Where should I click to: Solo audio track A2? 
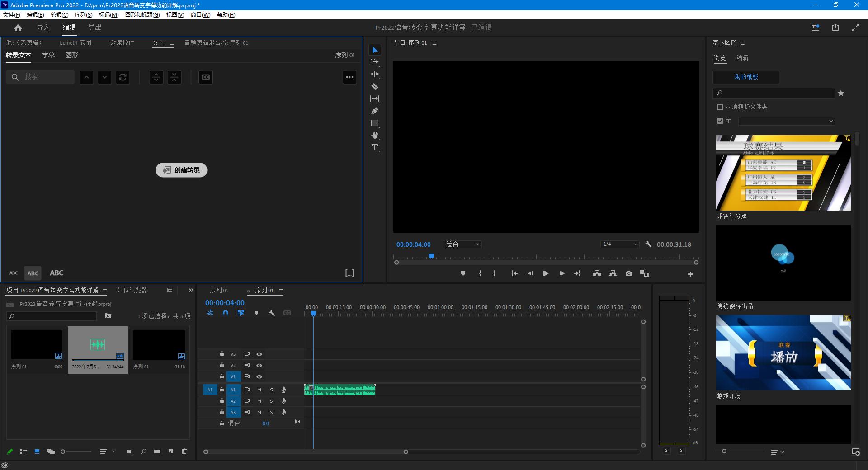coord(271,401)
